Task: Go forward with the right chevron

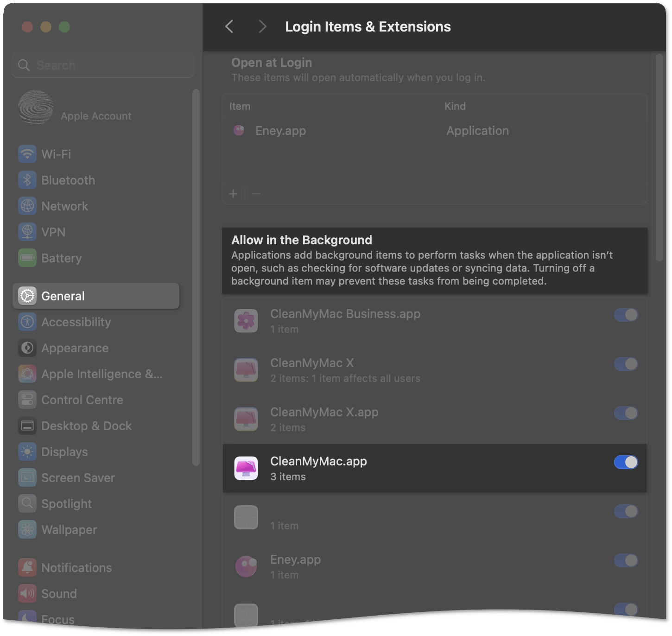Action: [x=262, y=26]
